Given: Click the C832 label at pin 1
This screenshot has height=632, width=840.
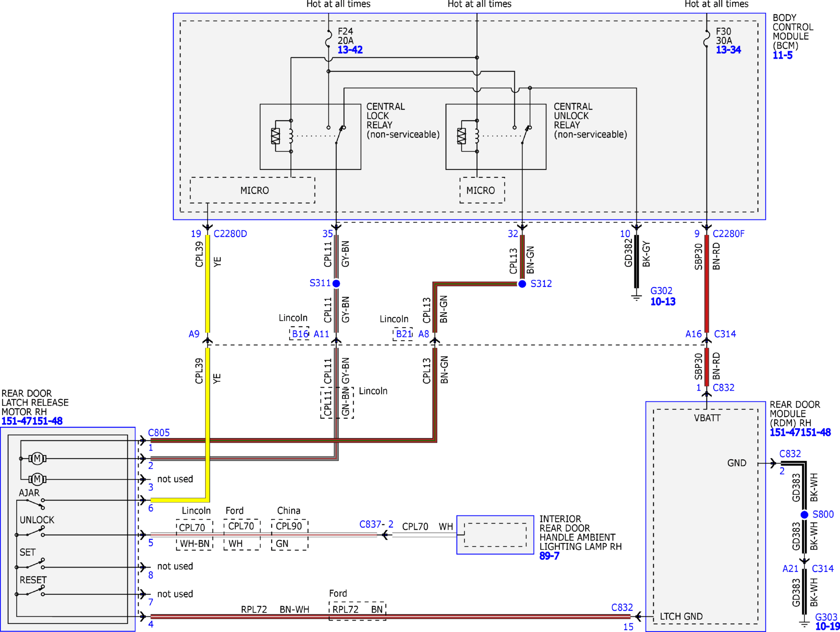Looking at the screenshot, I should coord(724,388).
